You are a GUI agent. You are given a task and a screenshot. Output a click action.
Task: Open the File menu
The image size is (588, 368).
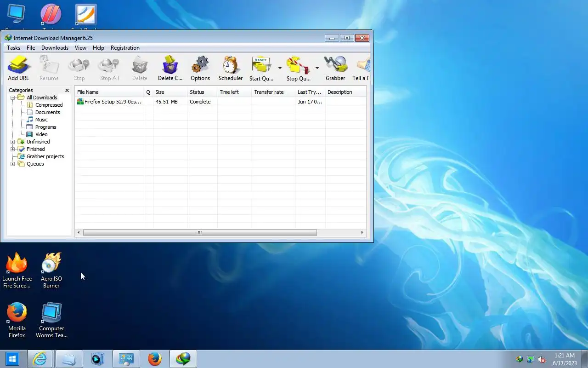point(31,48)
